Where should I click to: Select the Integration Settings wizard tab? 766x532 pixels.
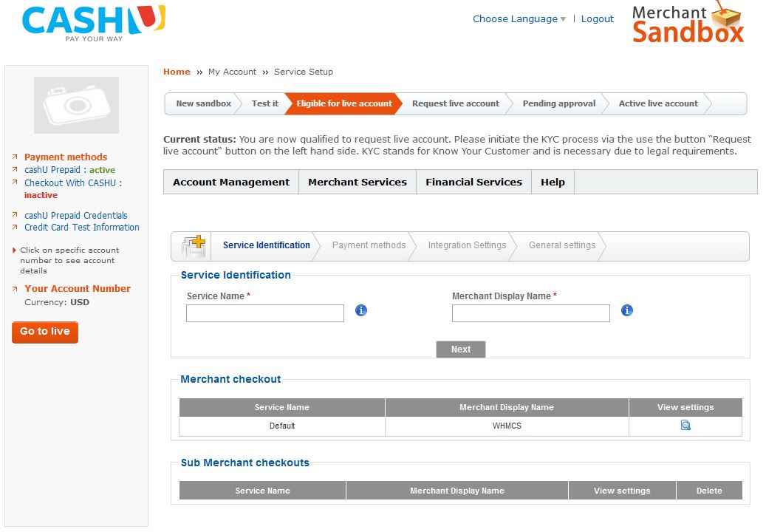(467, 245)
